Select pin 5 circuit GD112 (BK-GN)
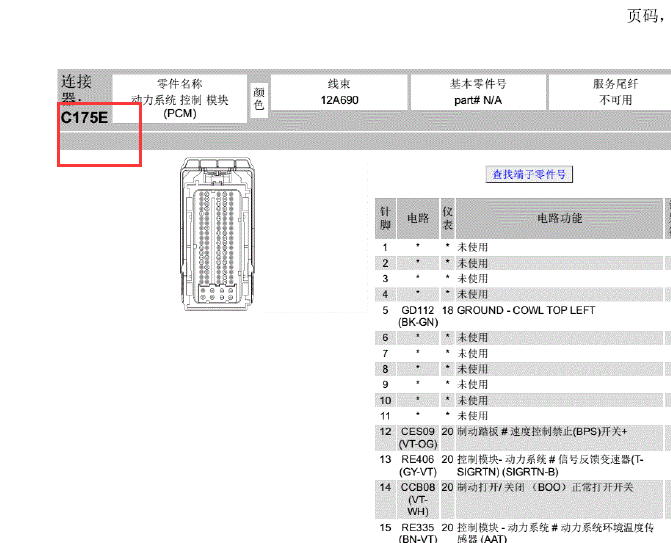This screenshot has height=543, width=671. tap(418, 316)
